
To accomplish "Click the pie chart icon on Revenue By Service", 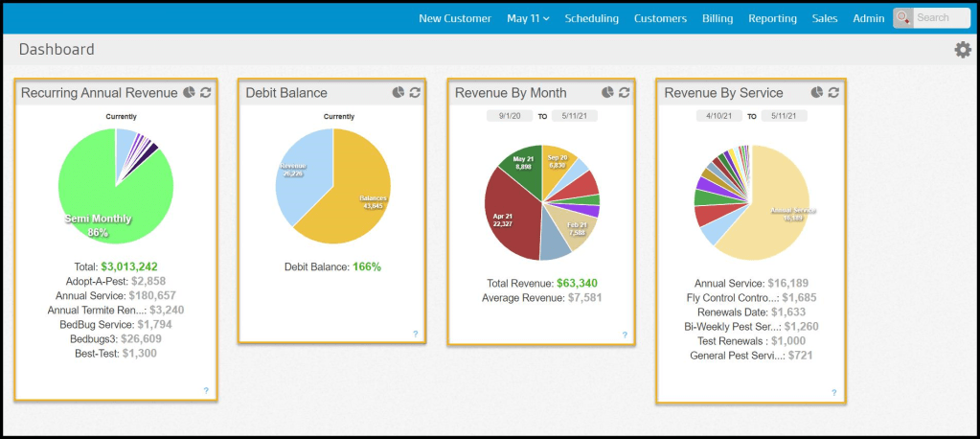I will coord(816,93).
